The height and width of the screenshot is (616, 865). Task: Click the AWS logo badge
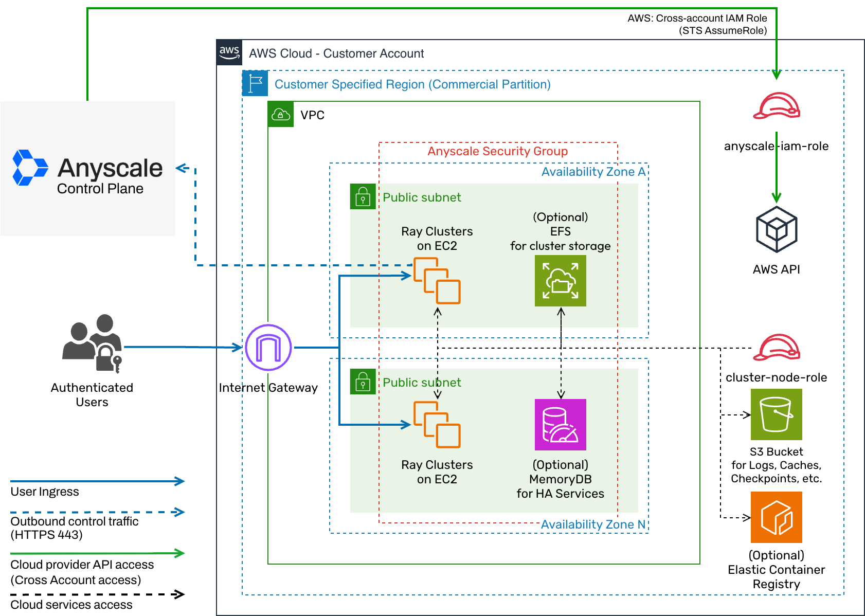[229, 52]
